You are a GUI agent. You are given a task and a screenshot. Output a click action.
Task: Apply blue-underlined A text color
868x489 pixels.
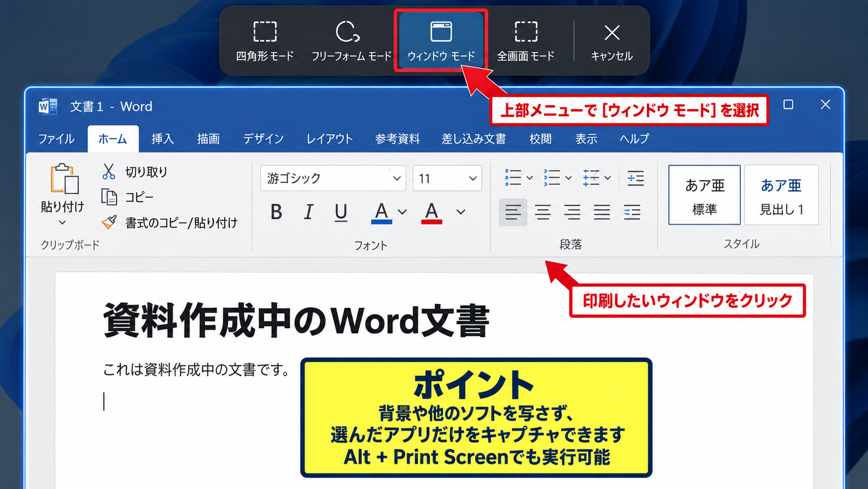(382, 213)
